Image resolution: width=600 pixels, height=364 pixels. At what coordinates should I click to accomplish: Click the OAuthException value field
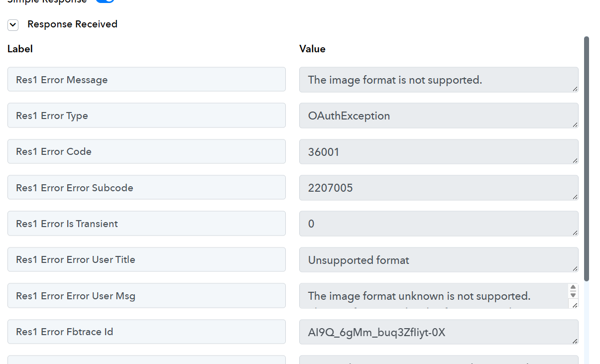(439, 116)
